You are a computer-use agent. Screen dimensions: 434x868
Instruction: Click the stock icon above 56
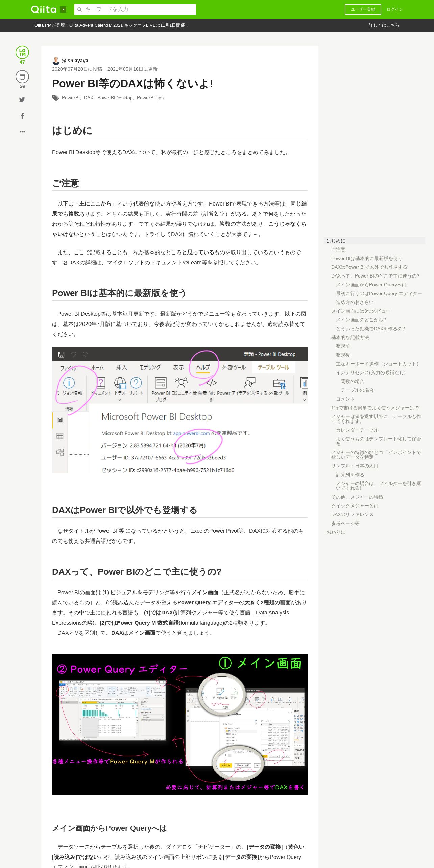click(x=22, y=77)
